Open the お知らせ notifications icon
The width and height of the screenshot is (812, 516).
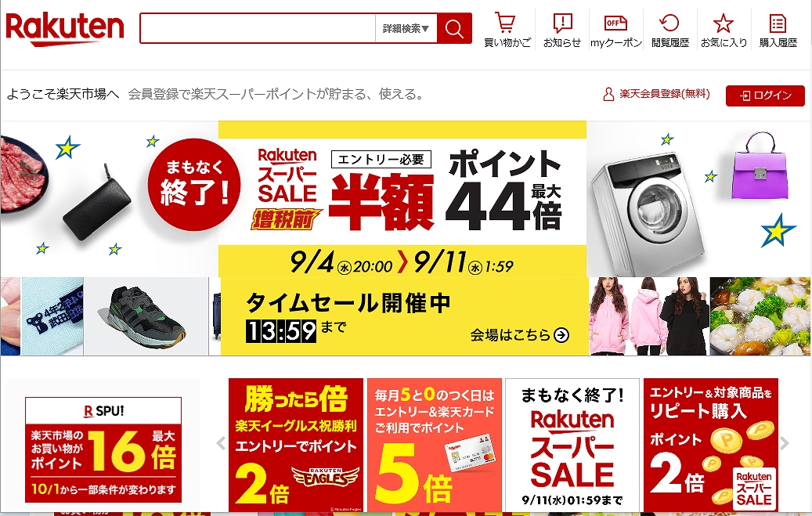pos(562,30)
